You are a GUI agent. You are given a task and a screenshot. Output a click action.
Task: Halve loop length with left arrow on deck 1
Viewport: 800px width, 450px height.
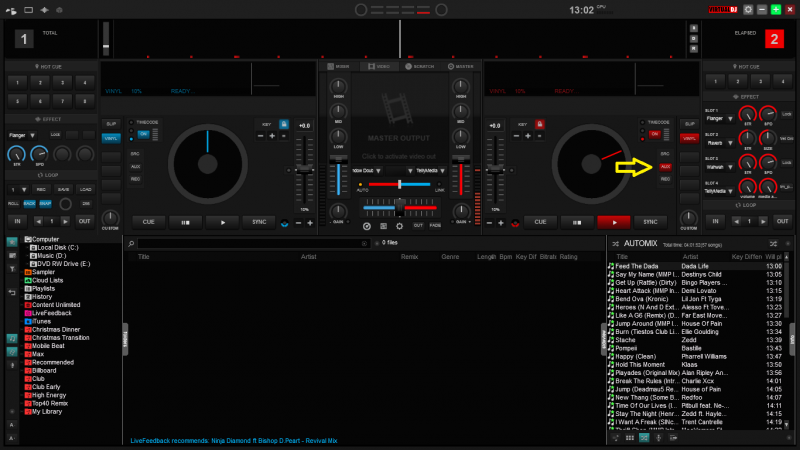point(38,221)
